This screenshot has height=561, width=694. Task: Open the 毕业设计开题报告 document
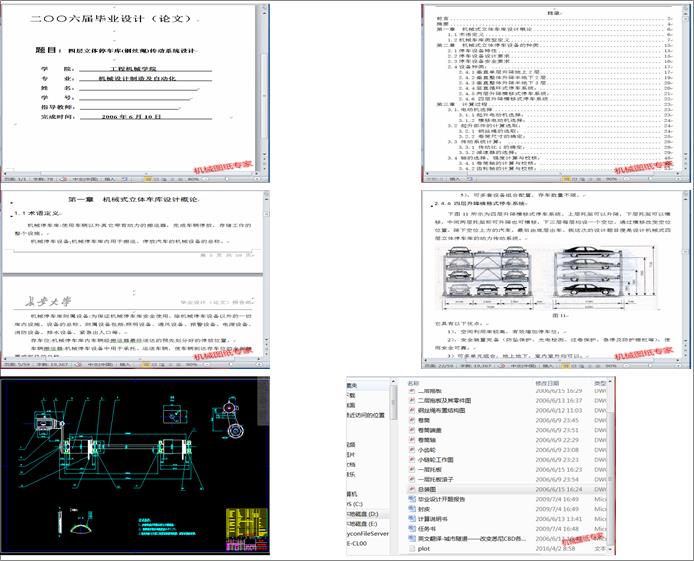point(441,499)
